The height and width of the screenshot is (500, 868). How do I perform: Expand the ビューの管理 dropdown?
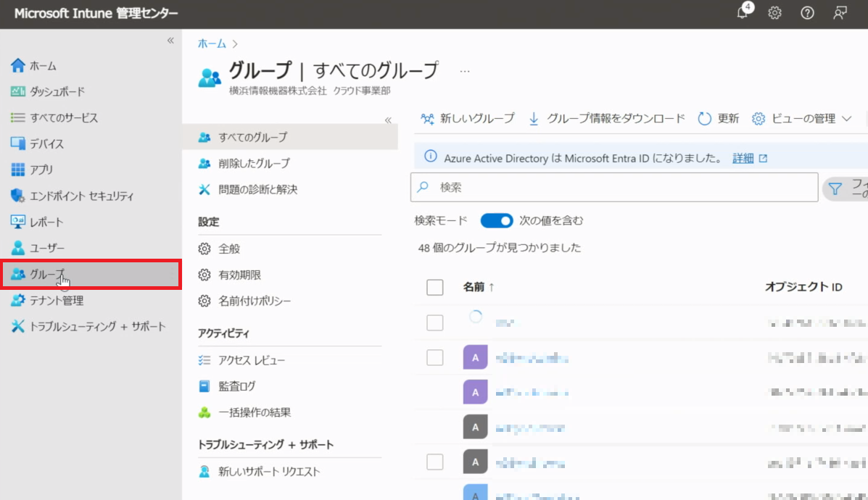pos(847,118)
